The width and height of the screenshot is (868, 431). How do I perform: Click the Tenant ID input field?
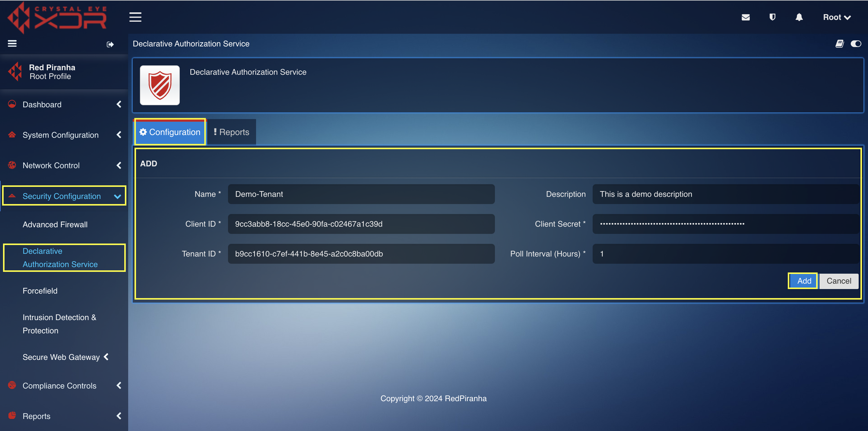[x=361, y=253]
